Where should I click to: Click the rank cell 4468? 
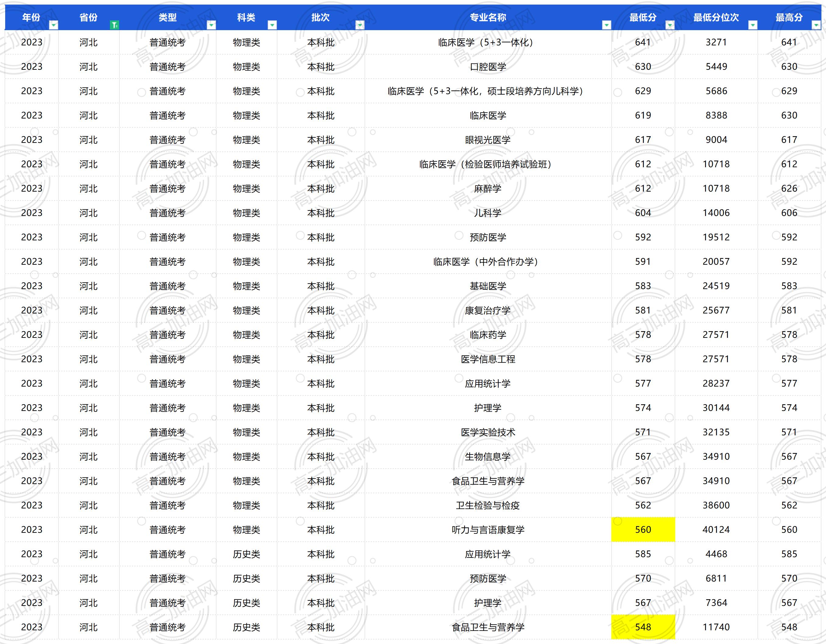[x=716, y=554]
